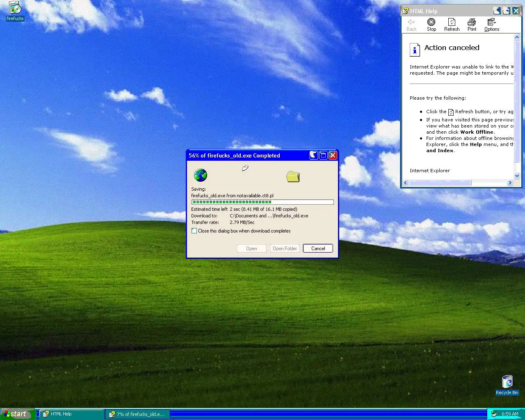The image size is (525, 420).
Task: Print the HTML Help page
Action: coord(472,25)
